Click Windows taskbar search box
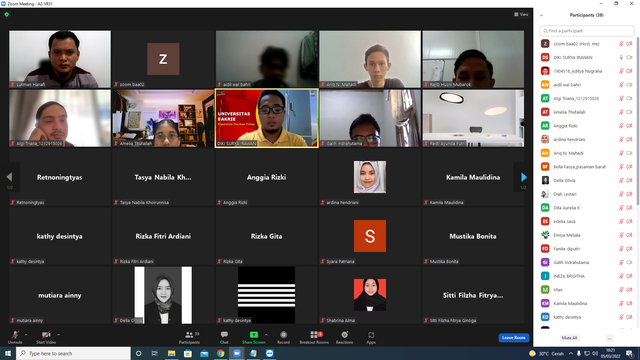640x360 pixels. (x=73, y=353)
